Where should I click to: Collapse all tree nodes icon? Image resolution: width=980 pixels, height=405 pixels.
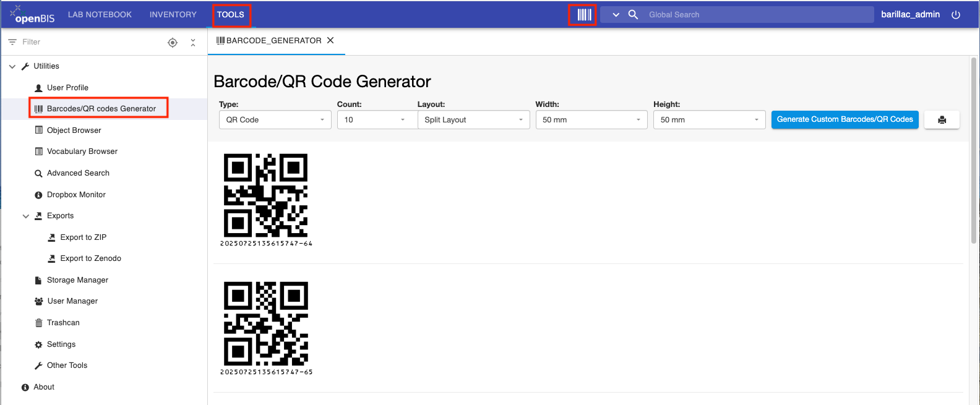pyautogui.click(x=193, y=43)
